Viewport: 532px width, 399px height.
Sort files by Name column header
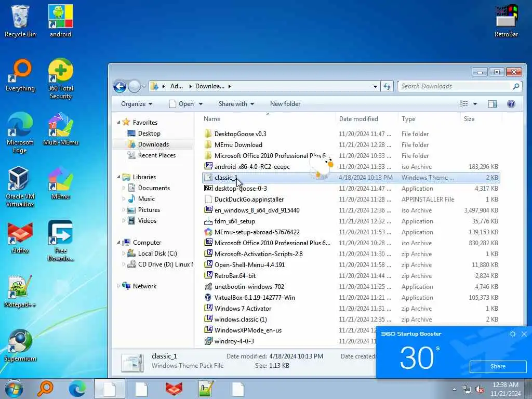click(x=268, y=119)
